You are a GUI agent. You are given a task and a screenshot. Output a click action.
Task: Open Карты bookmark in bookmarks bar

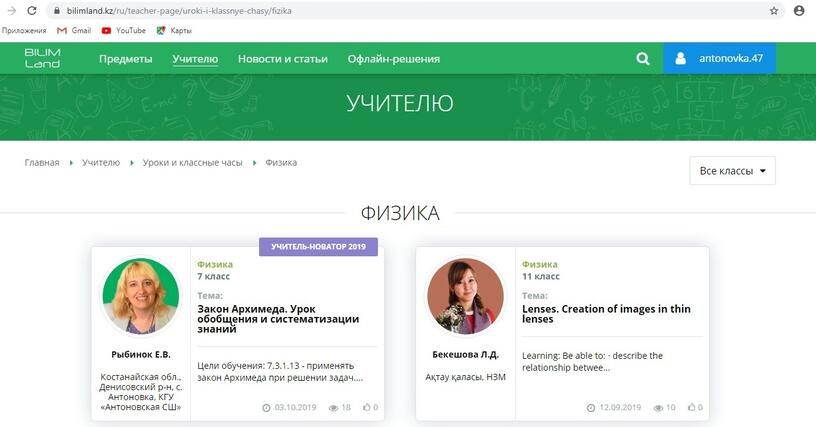(174, 30)
